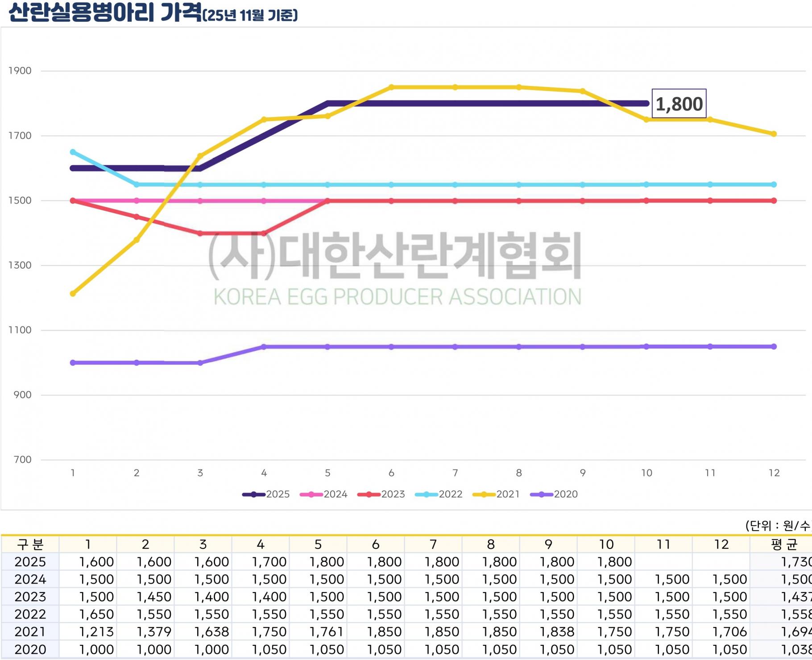Screen dimensions: 812x660
Task: Click the 구분 table header cell
Action: 30,544
